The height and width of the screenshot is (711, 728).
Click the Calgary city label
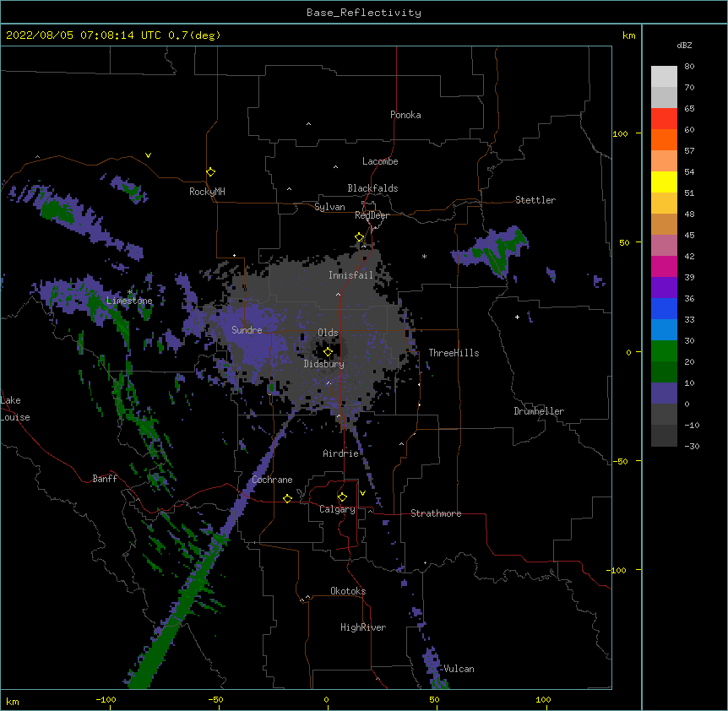[337, 509]
